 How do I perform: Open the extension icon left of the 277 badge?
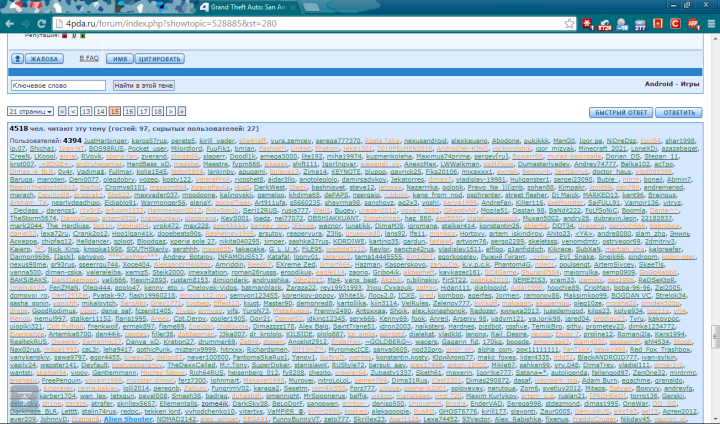622,24
